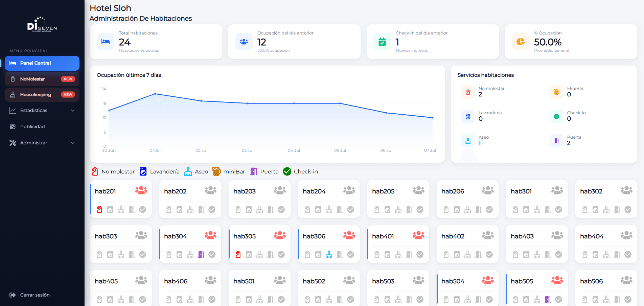Click the red No molestar icon in hab305
The height and width of the screenshot is (306, 644).
pyautogui.click(x=238, y=255)
